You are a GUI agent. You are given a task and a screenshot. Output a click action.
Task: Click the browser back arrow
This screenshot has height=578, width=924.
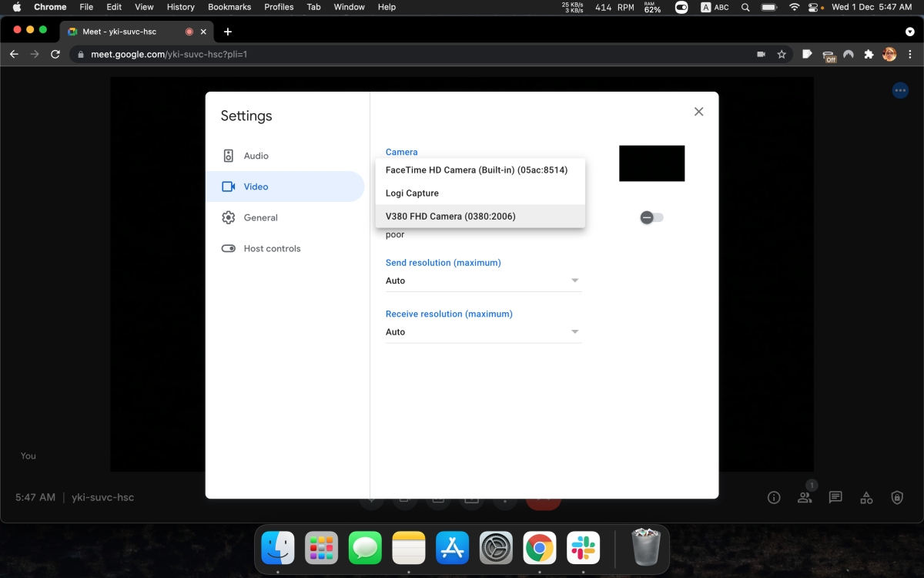click(14, 54)
